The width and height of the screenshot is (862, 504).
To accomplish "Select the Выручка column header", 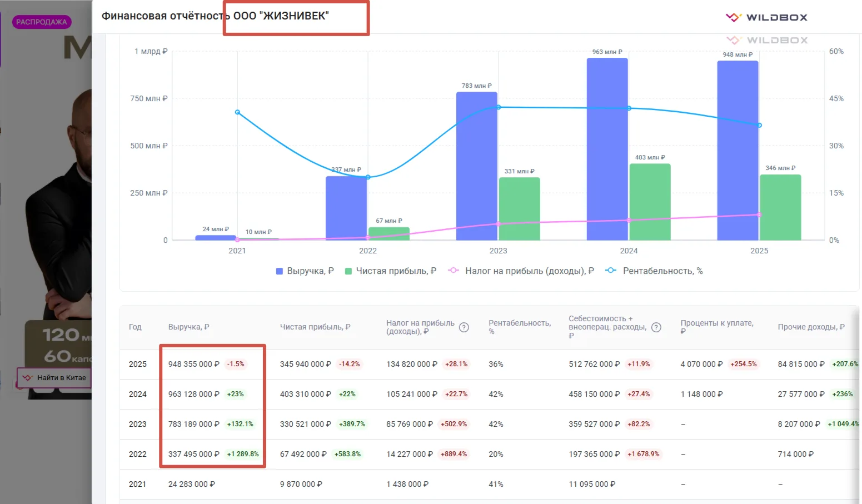I will click(188, 327).
